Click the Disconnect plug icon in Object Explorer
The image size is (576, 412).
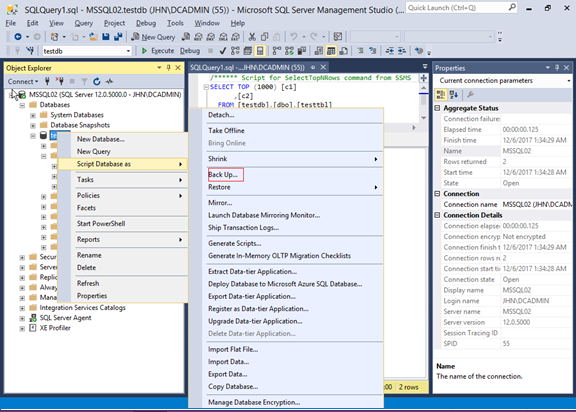[x=60, y=81]
